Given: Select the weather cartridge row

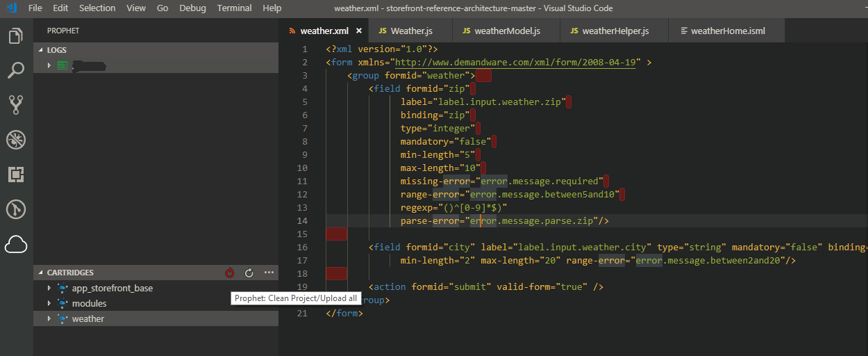Looking at the screenshot, I should tap(156, 319).
